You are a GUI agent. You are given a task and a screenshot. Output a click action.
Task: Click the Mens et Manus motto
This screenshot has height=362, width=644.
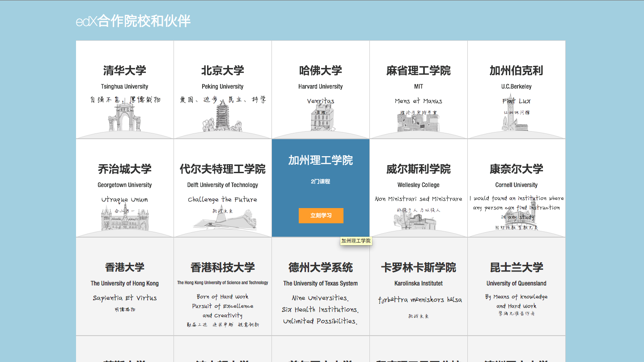tap(419, 101)
